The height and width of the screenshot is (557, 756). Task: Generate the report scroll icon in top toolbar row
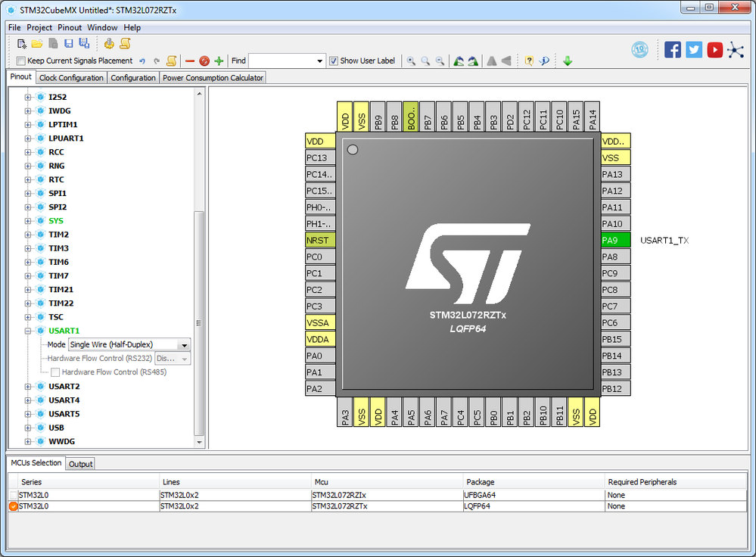[125, 43]
